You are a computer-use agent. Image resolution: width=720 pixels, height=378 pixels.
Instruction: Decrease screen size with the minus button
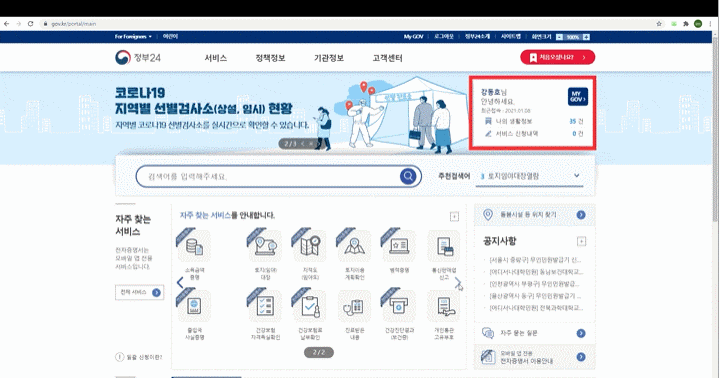point(559,37)
